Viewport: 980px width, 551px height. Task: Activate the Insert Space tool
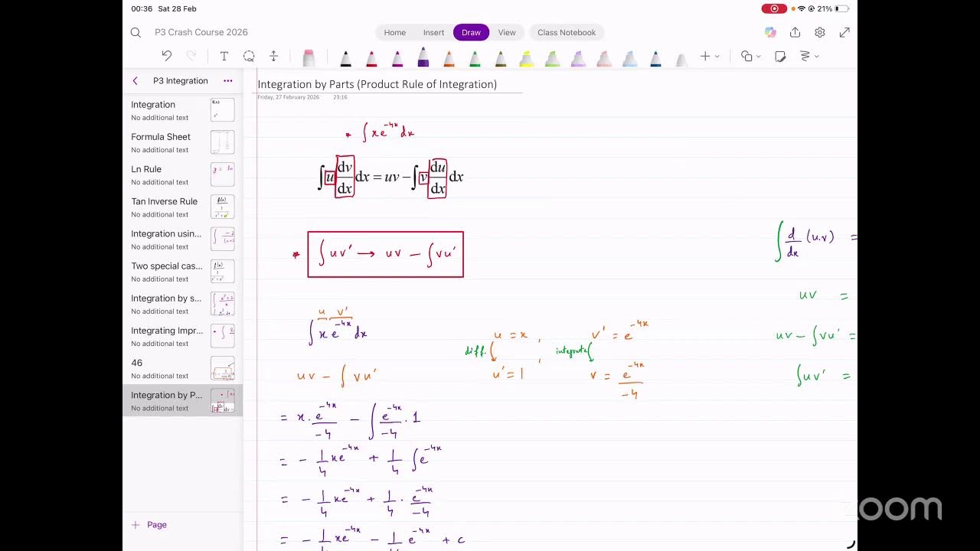(273, 56)
